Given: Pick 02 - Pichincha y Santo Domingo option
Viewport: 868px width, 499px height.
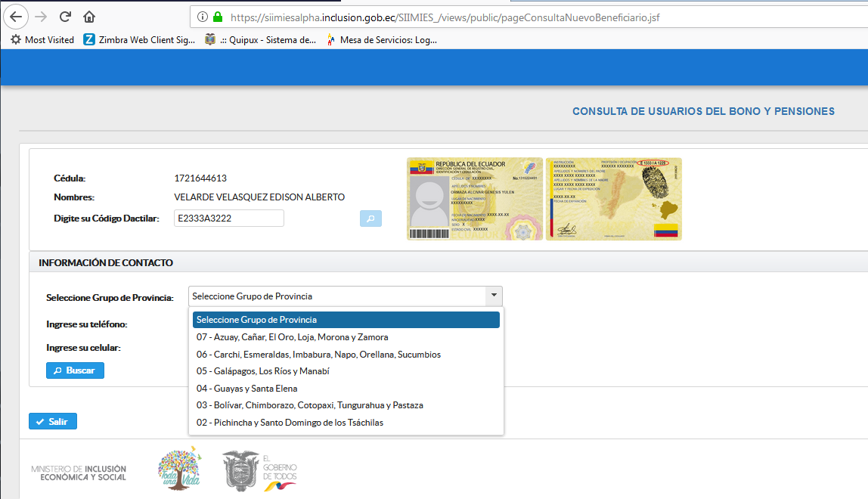Looking at the screenshot, I should coord(290,423).
